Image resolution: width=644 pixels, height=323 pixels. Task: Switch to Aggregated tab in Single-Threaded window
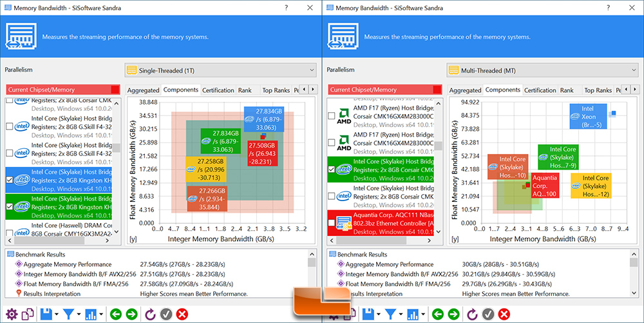[x=143, y=90]
